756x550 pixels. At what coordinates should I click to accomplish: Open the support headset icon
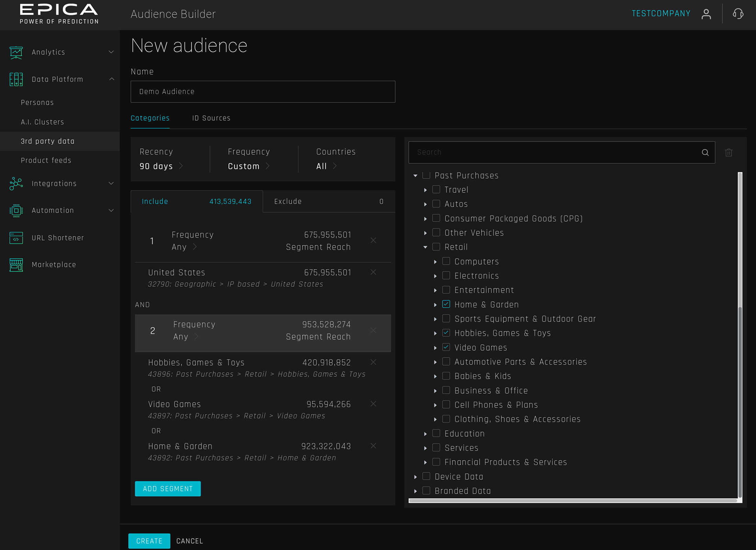(x=738, y=14)
